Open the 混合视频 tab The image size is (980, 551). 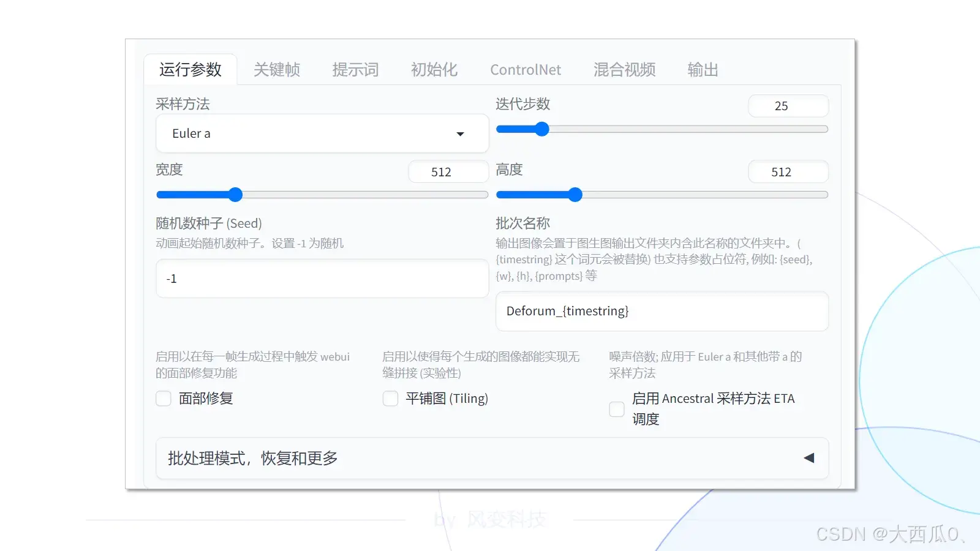tap(624, 70)
